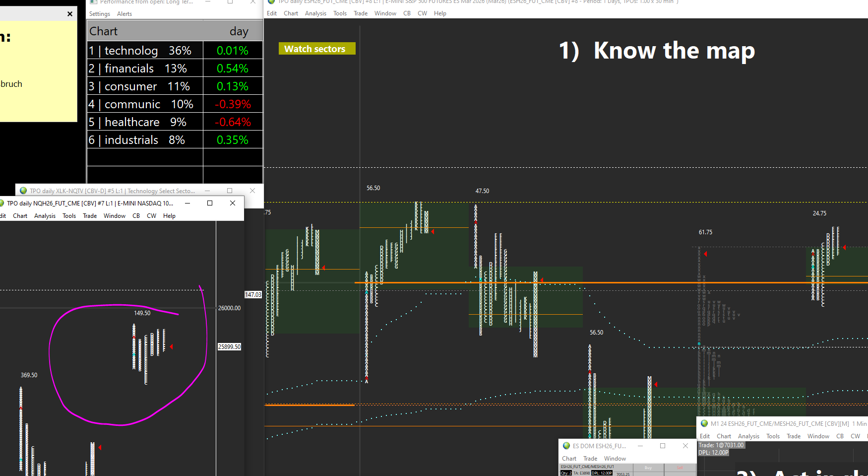Open CW menu in main ESH26 TPO window
Screen dimensions: 868x476
tap(423, 13)
